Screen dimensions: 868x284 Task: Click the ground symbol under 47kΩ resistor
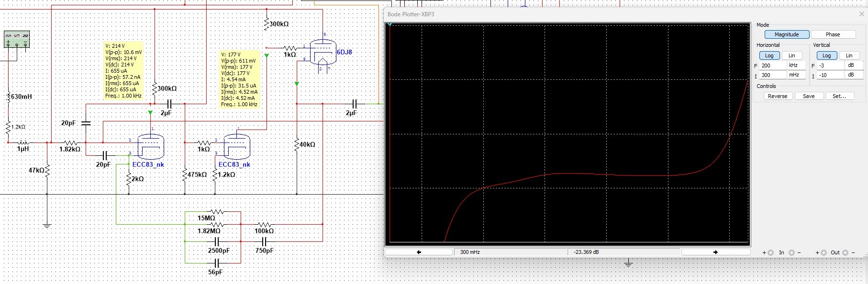47,225
